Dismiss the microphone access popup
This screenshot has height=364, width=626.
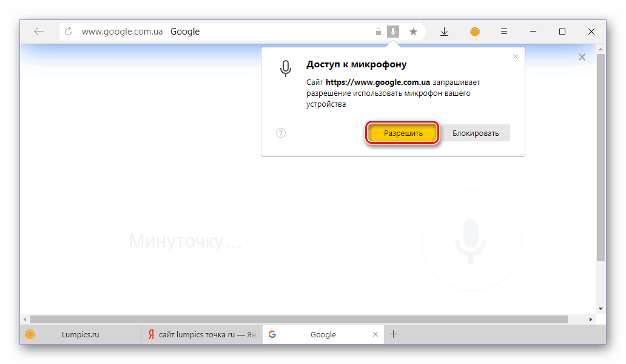click(x=516, y=56)
